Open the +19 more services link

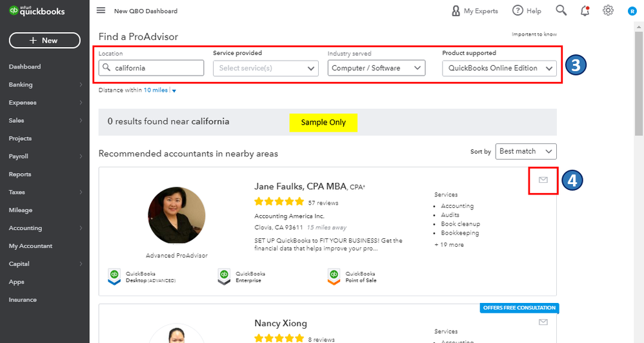pyautogui.click(x=449, y=245)
